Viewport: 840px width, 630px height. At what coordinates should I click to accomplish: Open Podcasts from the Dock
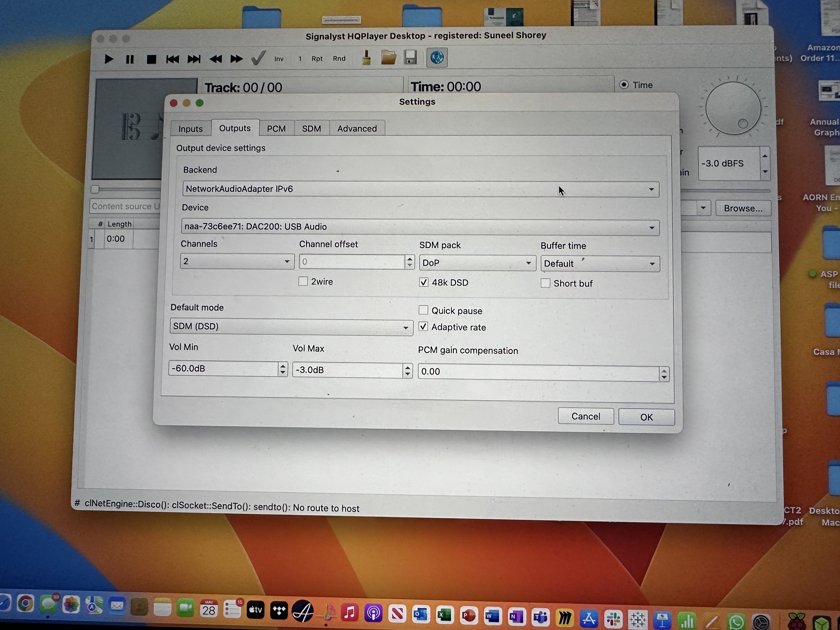coord(373,613)
